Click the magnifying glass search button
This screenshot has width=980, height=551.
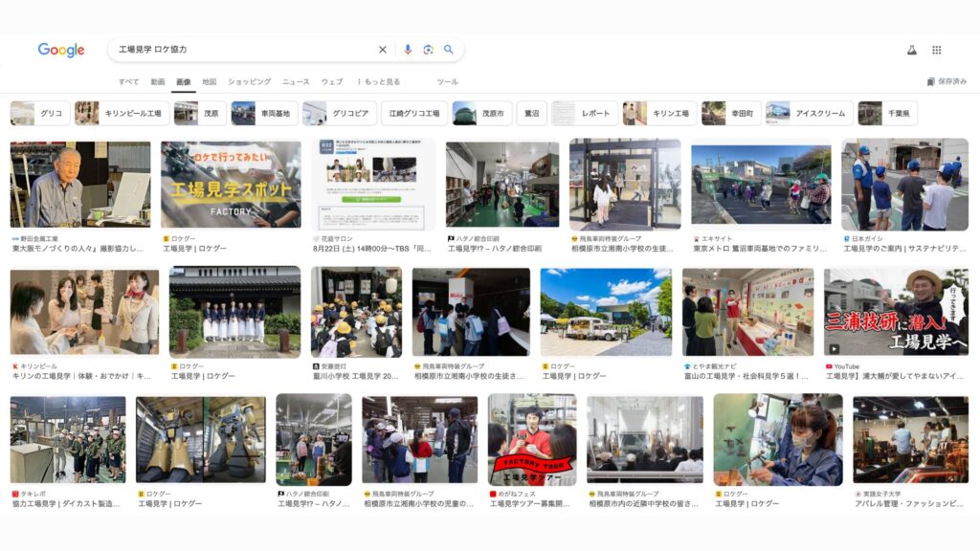pos(449,50)
